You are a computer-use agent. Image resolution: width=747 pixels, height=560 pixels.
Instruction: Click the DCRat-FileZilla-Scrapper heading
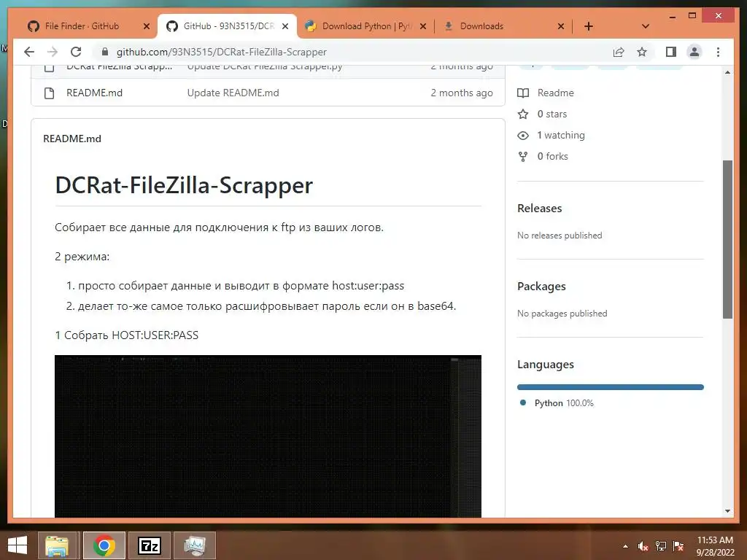tap(184, 185)
